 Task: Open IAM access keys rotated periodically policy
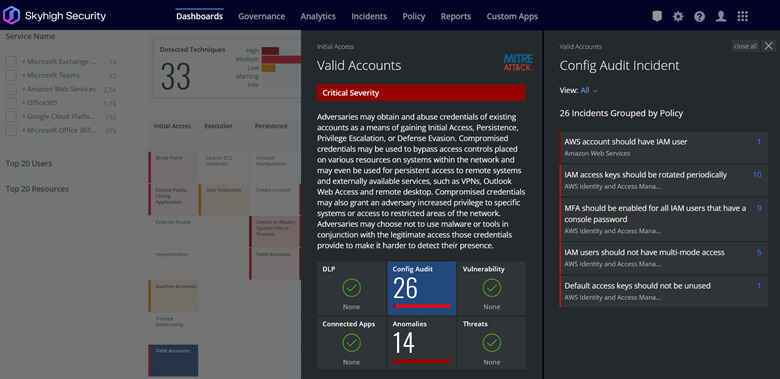pos(664,181)
